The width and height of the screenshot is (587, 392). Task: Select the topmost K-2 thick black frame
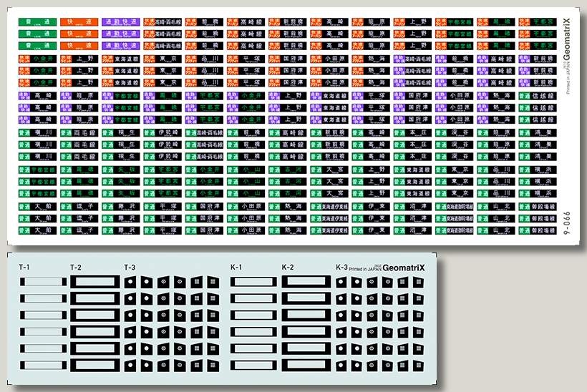[306, 282]
